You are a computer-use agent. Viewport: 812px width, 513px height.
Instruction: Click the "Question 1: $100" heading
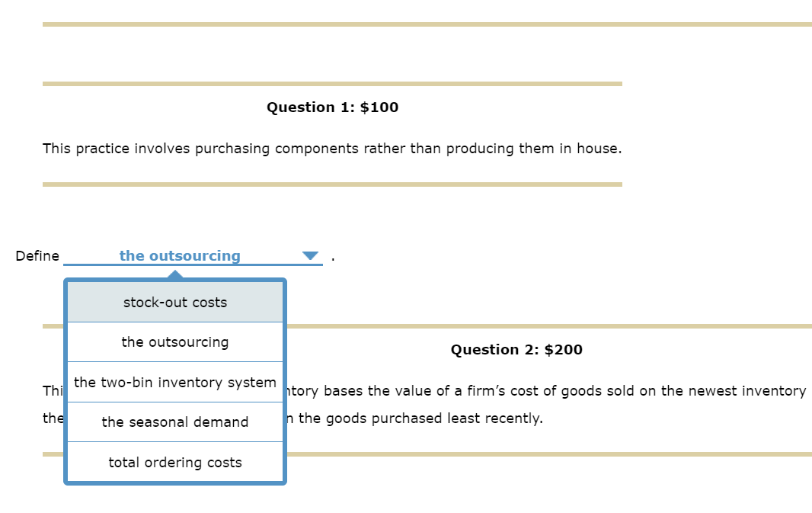pos(332,107)
